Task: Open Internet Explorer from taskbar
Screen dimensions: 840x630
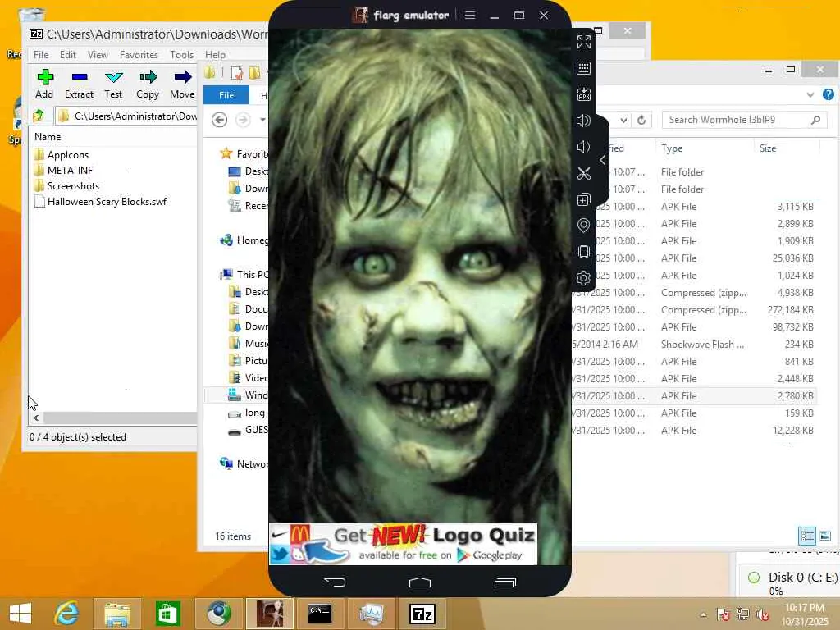Action: point(66,614)
